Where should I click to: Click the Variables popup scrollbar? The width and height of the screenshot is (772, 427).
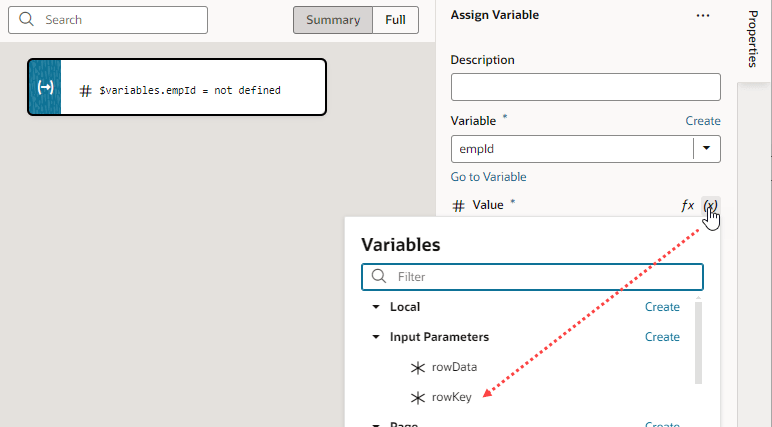698,343
